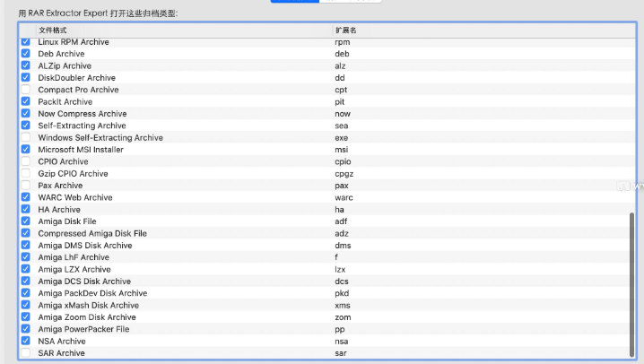This screenshot has height=364, width=644.
Task: Select the 'Deb Archive' row label
Action: [x=61, y=54]
